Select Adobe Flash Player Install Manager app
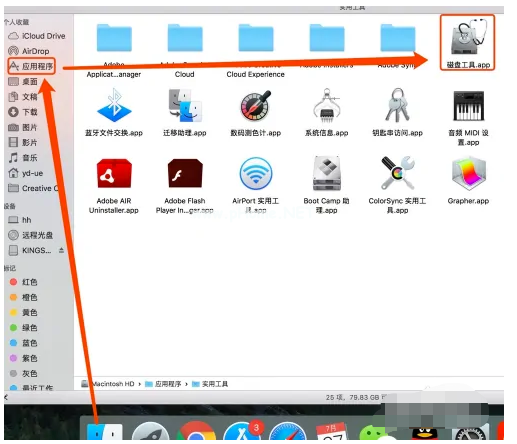Image resolution: width=517 pixels, height=444 pixels. pos(185,173)
